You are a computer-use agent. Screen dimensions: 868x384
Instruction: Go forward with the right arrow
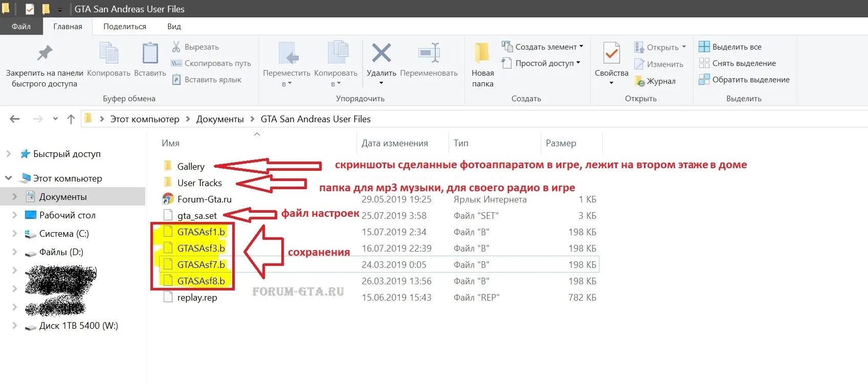click(x=37, y=119)
